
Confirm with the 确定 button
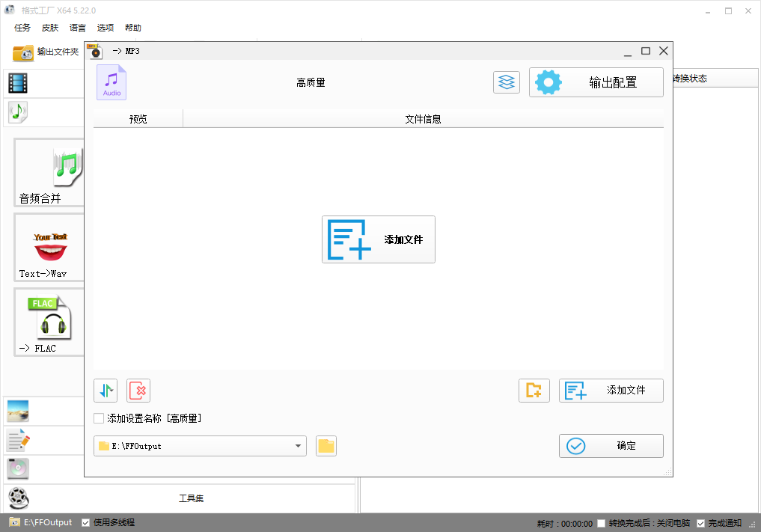click(611, 446)
